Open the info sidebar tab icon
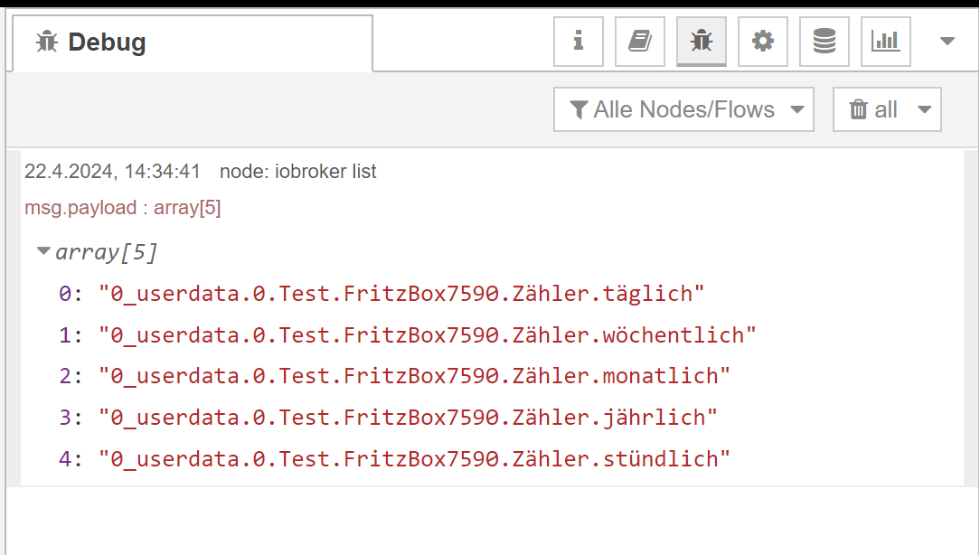 [578, 42]
